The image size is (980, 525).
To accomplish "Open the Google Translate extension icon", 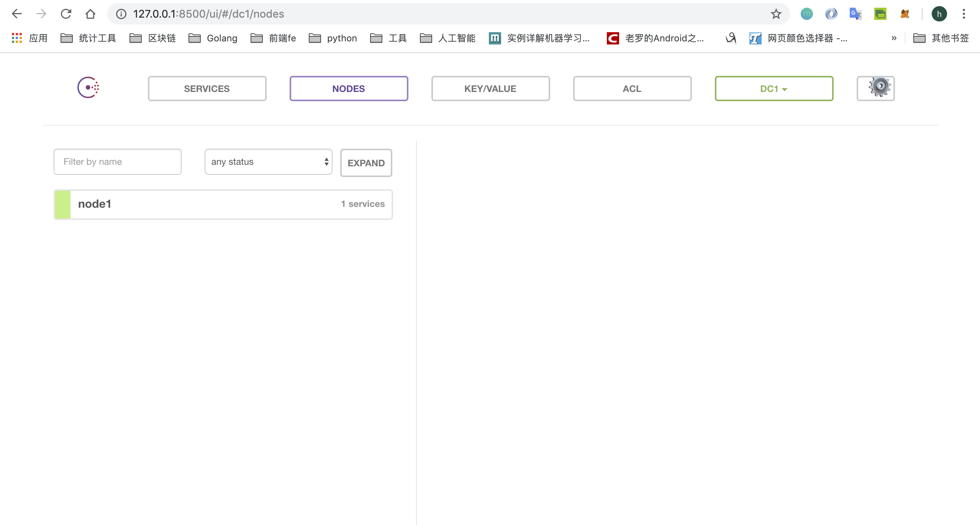I will [x=855, y=14].
